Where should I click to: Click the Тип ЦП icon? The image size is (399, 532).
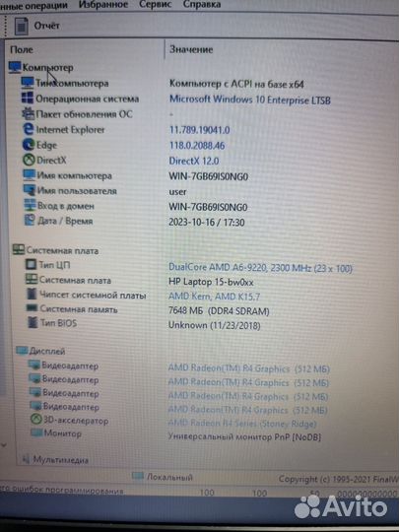32,264
